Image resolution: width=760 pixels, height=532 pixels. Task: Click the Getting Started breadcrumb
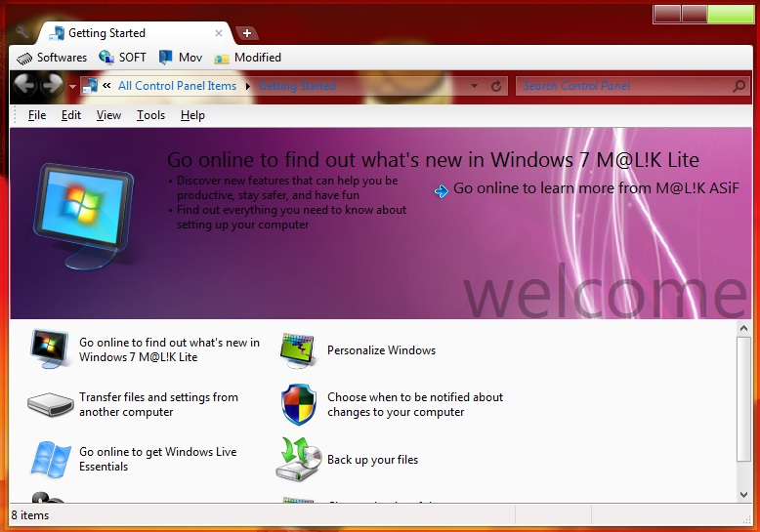tap(297, 86)
